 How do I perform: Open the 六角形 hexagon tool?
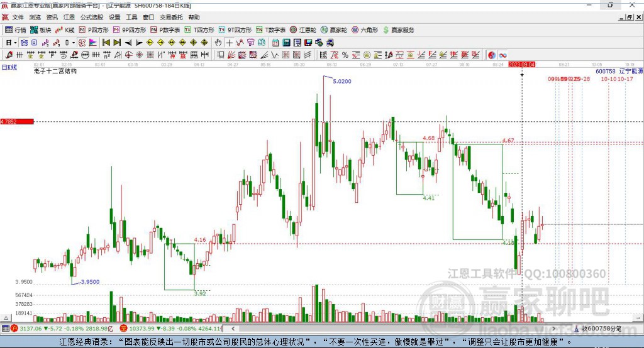pyautogui.click(x=365, y=30)
